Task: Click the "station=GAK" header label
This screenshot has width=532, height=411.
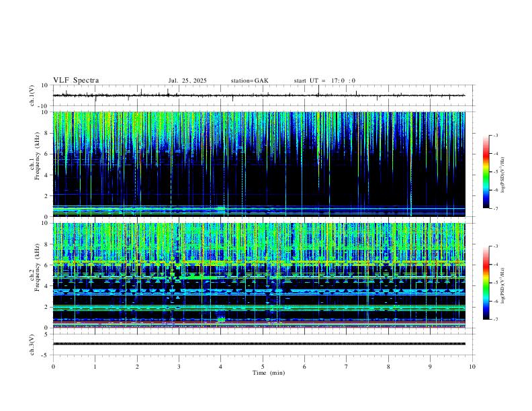Action: tap(249, 81)
